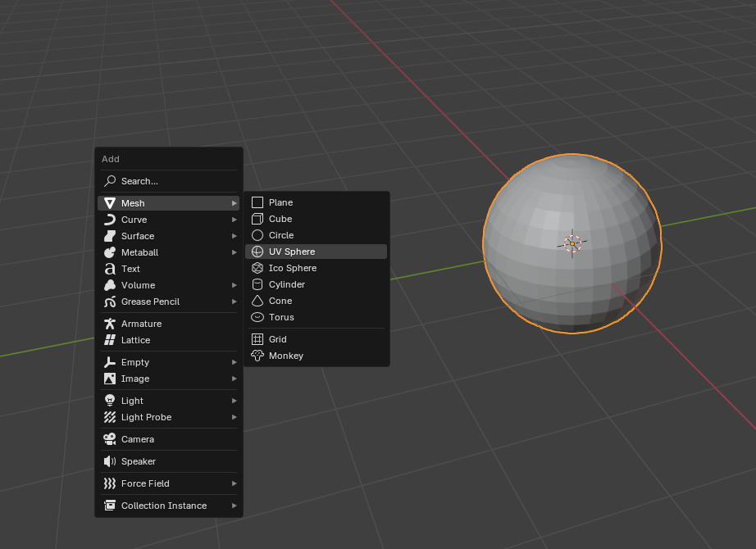Select Lattice in the Add menu

pyautogui.click(x=168, y=340)
